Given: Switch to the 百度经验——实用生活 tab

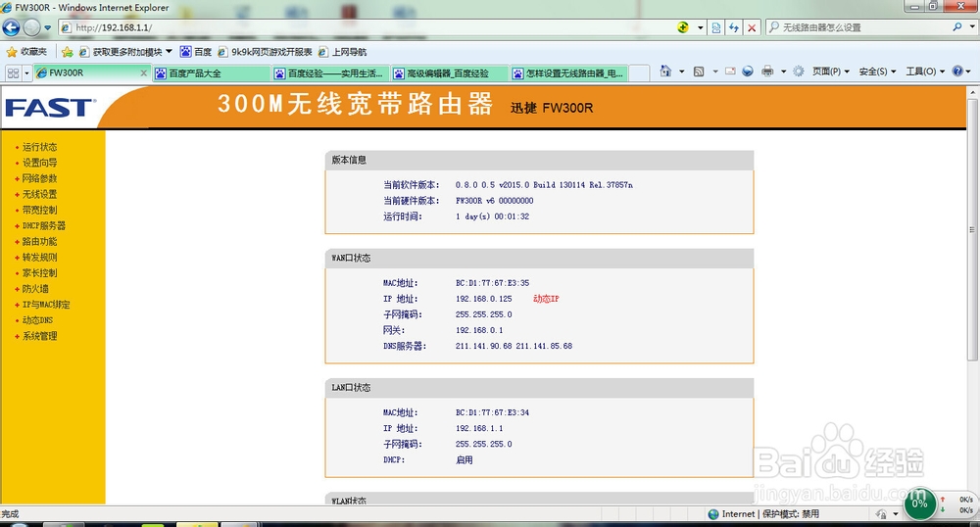Looking at the screenshot, I should [330, 73].
